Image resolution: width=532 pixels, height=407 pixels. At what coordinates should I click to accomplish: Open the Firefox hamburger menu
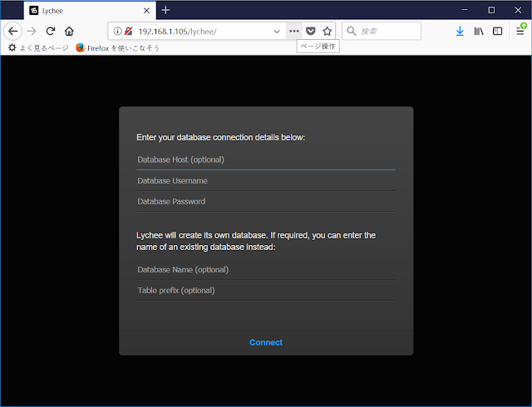coord(520,32)
